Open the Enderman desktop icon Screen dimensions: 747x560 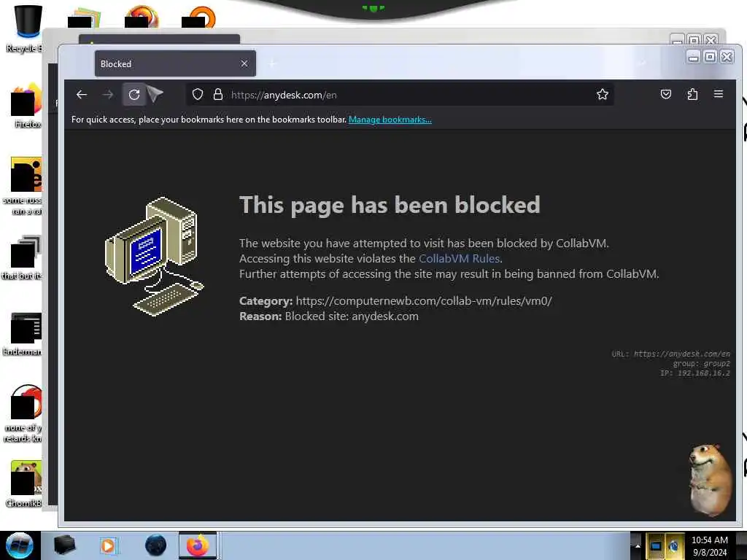pyautogui.click(x=23, y=333)
